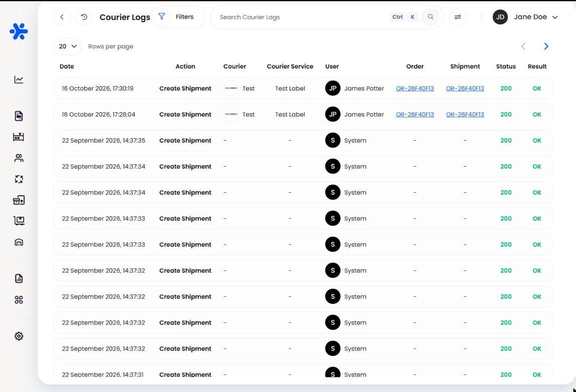Go back with the left chevron button
This screenshot has width=576, height=392.
point(62,17)
